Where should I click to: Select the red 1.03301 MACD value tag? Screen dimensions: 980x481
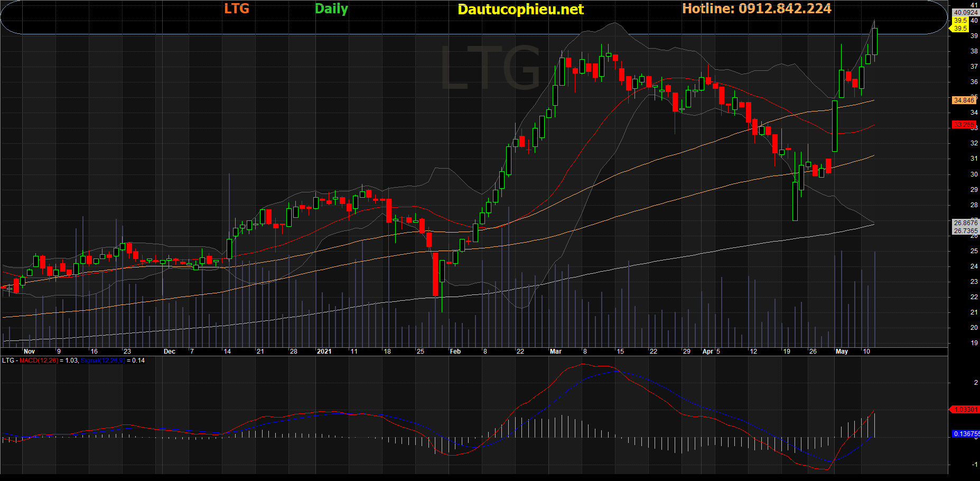pos(965,410)
